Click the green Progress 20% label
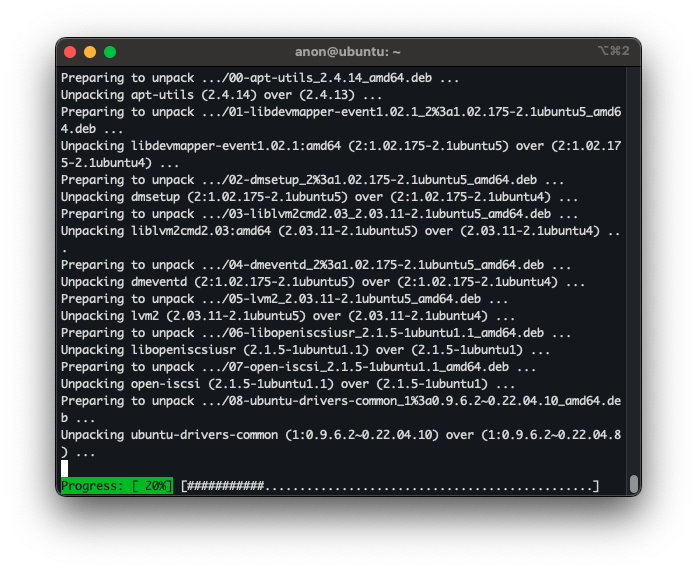This screenshot has width=697, height=570. [116, 486]
